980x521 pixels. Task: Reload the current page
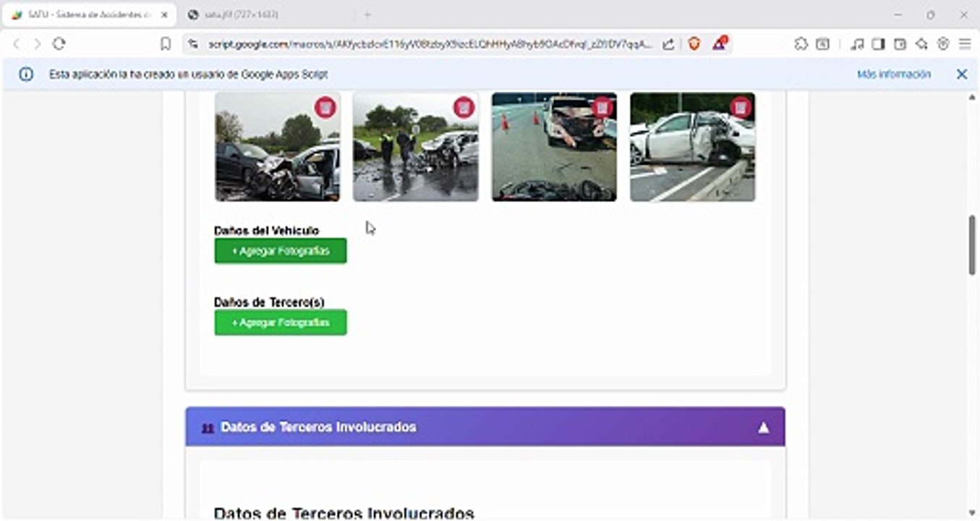(59, 44)
